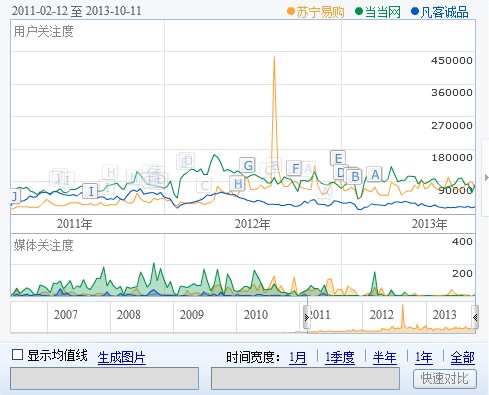489x395 pixels.
Task: Click the 2012年 axis label
Action: point(252,224)
